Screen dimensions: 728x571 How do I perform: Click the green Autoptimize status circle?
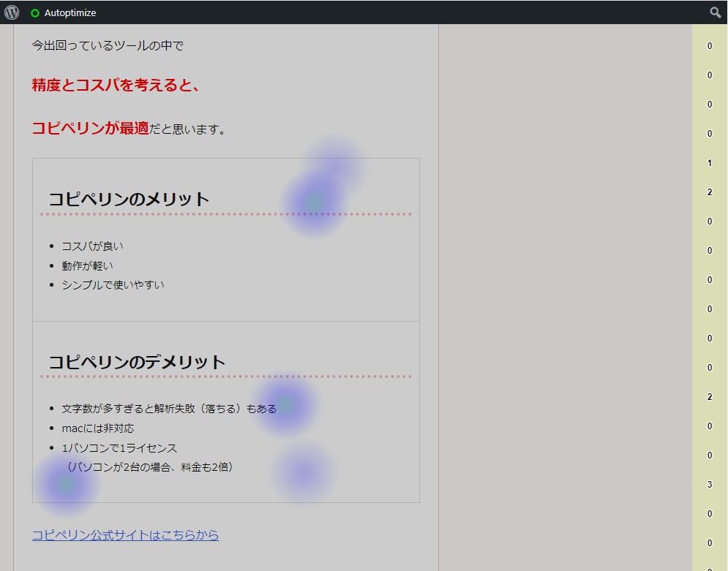pos(35,13)
